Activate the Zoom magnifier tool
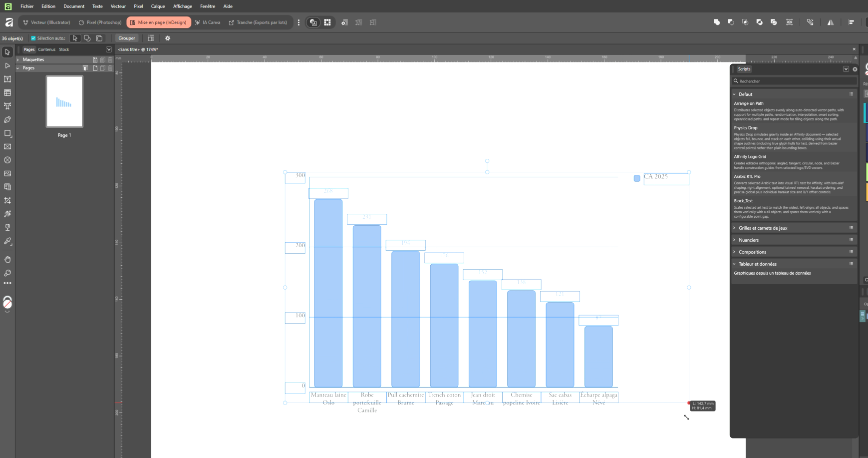This screenshot has width=868, height=458. (x=7, y=273)
